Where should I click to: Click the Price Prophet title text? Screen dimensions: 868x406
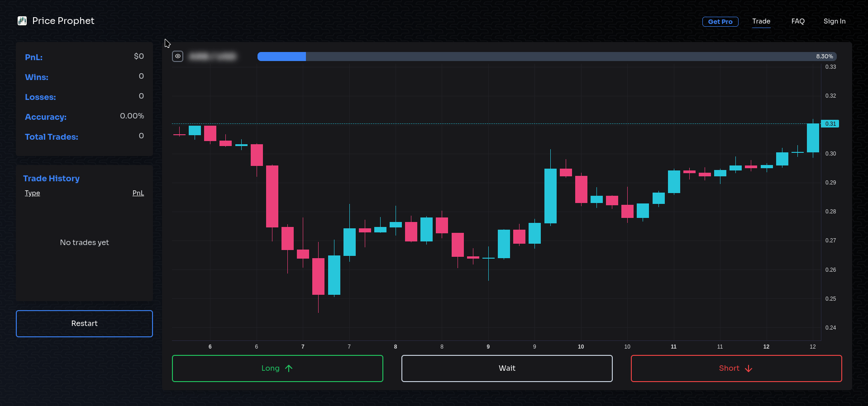[63, 21]
